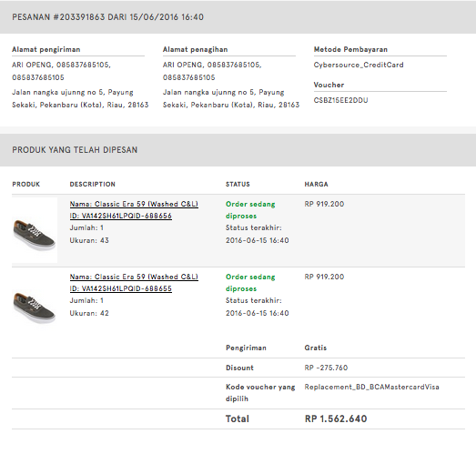Image resolution: width=476 pixels, height=464 pixels.
Task: Click the first item price RP 919.200
Action: point(324,204)
